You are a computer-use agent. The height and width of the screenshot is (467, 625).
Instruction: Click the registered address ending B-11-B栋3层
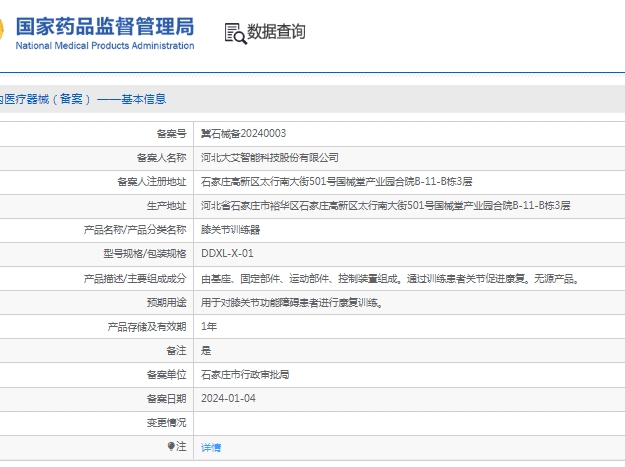[x=337, y=182]
